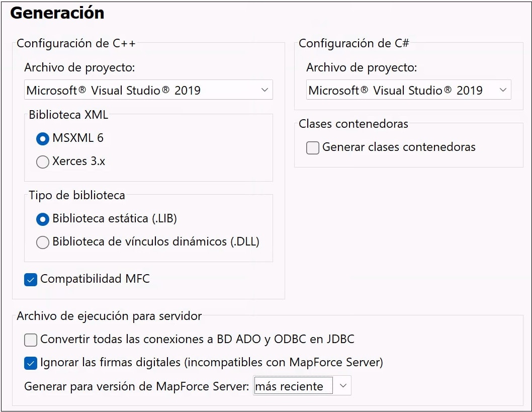Viewport: 532px width, 412px height.
Task: Open the C# project file dropdown
Action: (x=408, y=90)
